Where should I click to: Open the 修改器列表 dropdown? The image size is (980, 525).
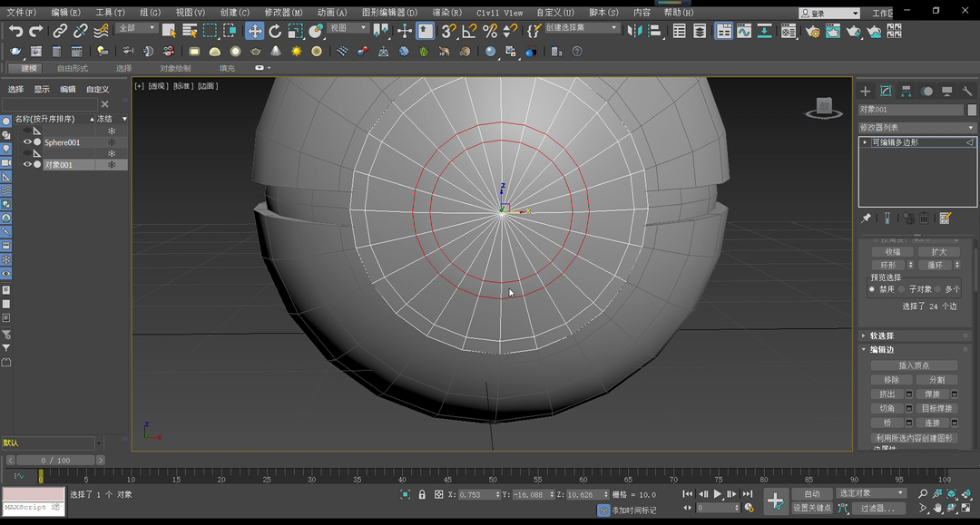(x=916, y=128)
